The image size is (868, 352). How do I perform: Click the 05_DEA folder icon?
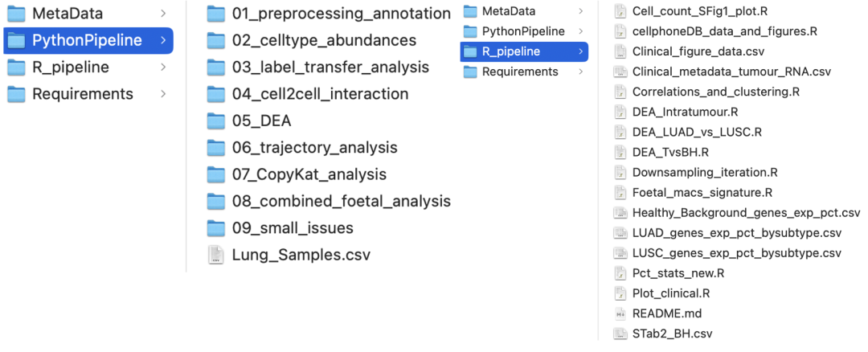(x=215, y=121)
